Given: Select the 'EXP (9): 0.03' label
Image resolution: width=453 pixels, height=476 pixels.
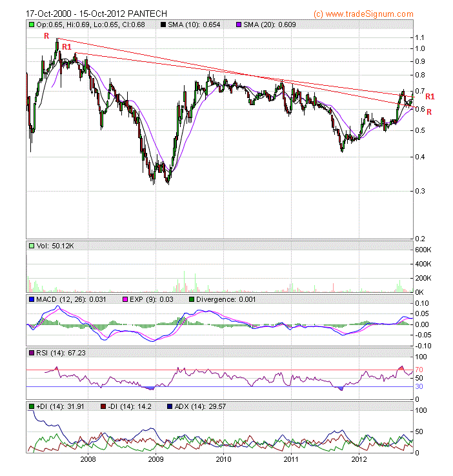Looking at the screenshot, I should tap(151, 300).
